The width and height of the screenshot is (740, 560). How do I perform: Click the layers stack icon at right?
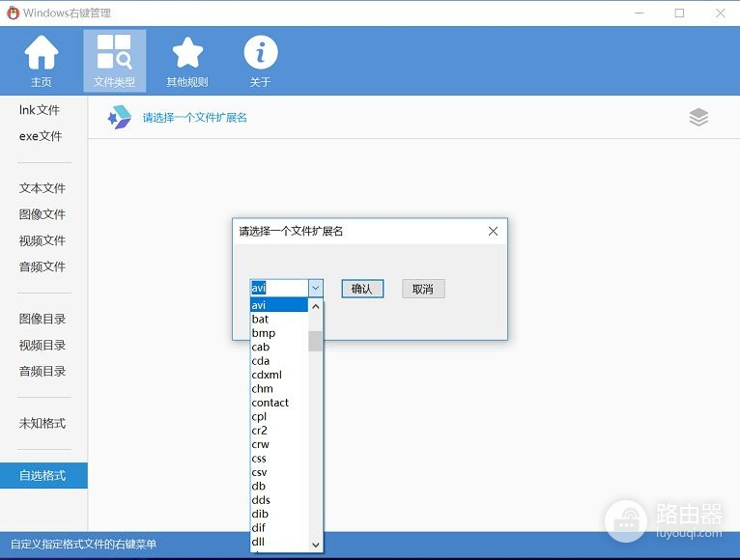[x=698, y=117]
